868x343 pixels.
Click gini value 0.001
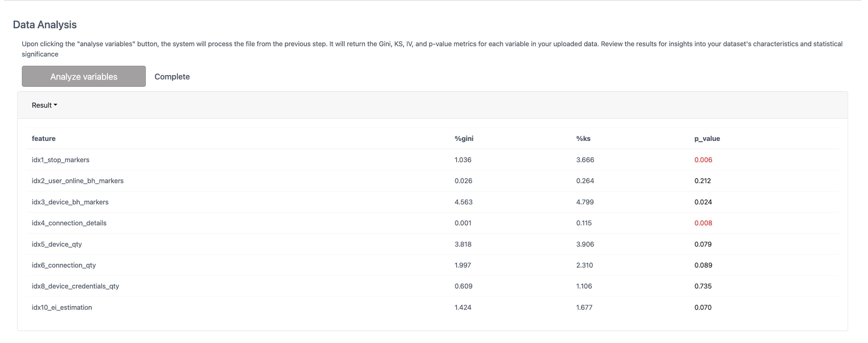463,223
